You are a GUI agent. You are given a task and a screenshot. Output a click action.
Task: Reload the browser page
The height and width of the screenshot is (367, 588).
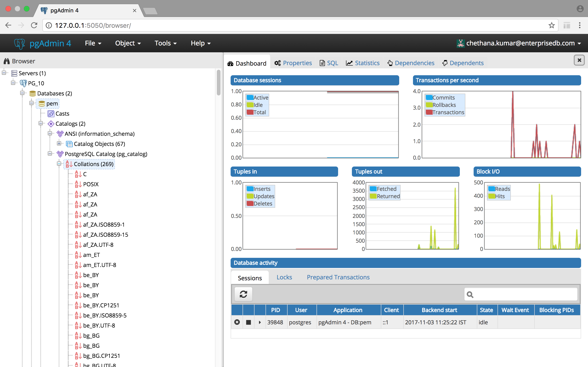pos(34,25)
